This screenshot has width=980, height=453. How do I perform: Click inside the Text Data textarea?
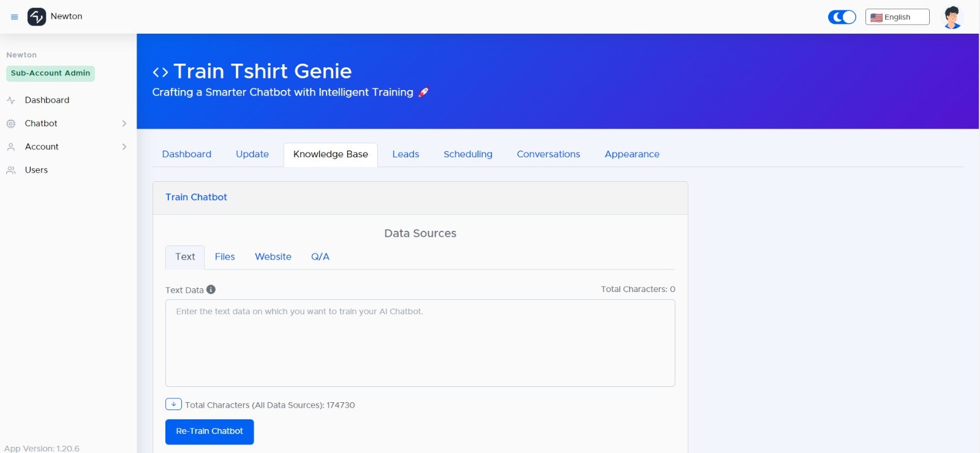pos(420,343)
